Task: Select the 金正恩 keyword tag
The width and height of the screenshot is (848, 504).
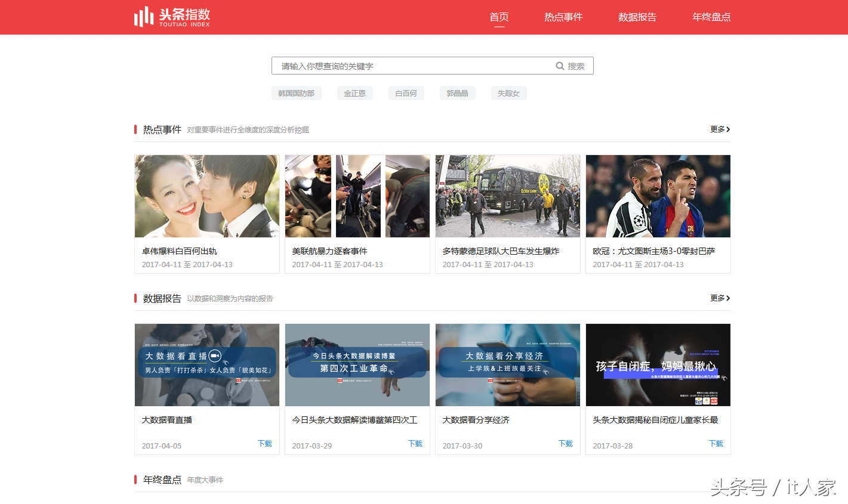Action: tap(354, 93)
